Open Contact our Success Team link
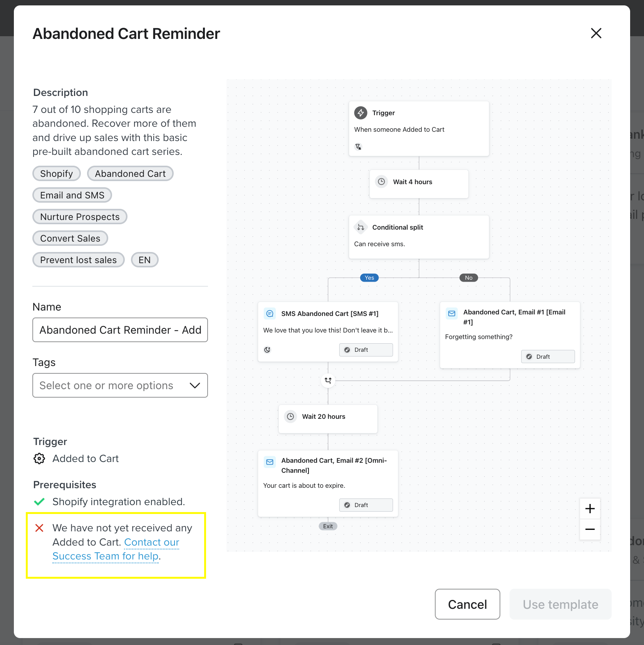The height and width of the screenshot is (645, 644). coord(116,549)
